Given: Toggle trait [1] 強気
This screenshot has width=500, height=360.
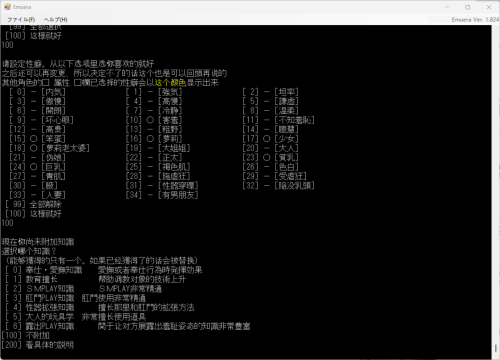Looking at the screenshot, I should [x=154, y=92].
